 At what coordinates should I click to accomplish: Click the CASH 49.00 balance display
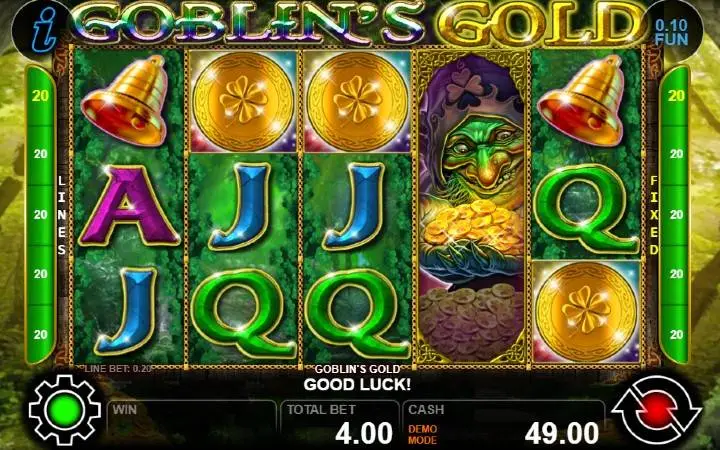pyautogui.click(x=504, y=423)
